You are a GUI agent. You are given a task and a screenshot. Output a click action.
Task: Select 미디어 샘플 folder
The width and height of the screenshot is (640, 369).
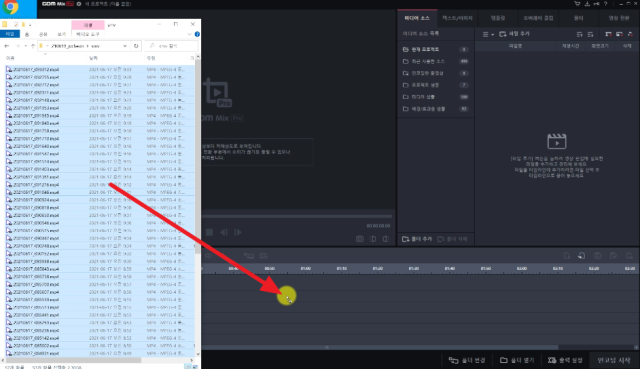tap(435, 97)
